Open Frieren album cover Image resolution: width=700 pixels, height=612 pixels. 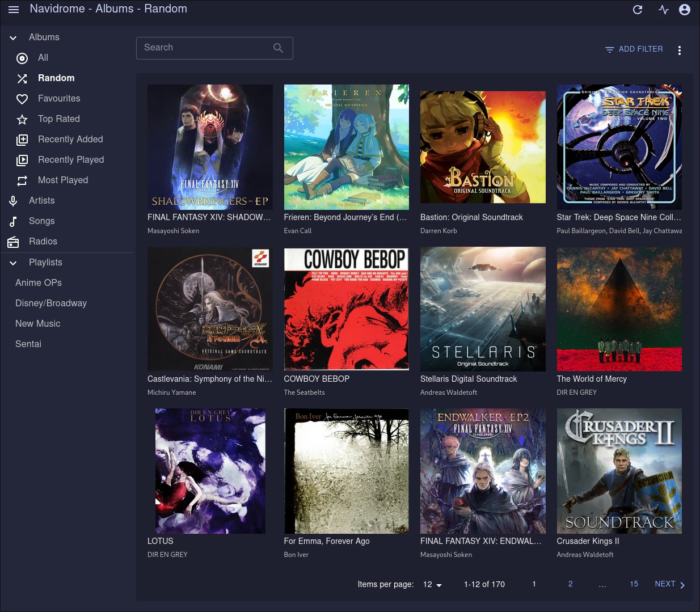(347, 147)
